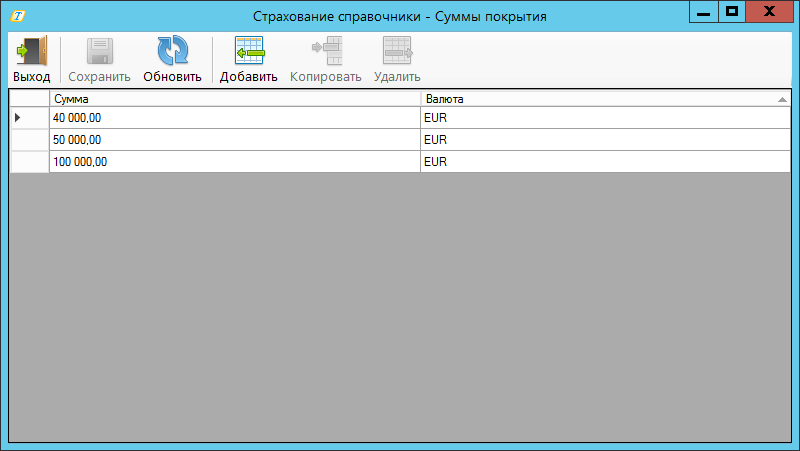Click the Сохранить floppy disk icon
The height and width of the screenshot is (451, 800).
pos(99,52)
